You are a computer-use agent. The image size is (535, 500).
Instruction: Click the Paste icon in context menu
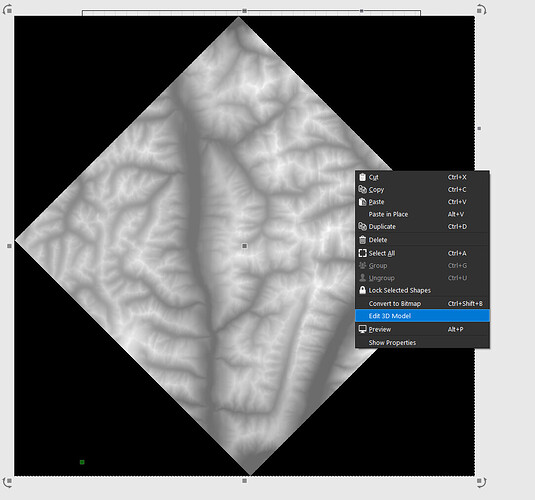pos(362,202)
